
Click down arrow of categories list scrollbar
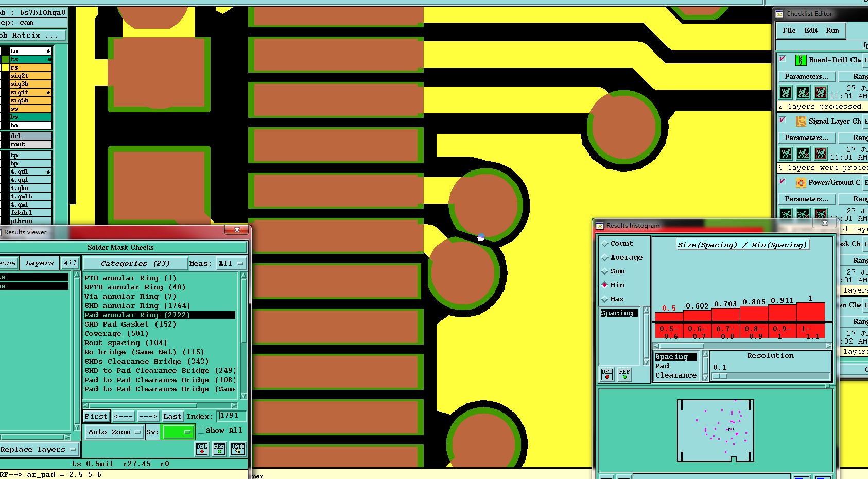(x=244, y=396)
